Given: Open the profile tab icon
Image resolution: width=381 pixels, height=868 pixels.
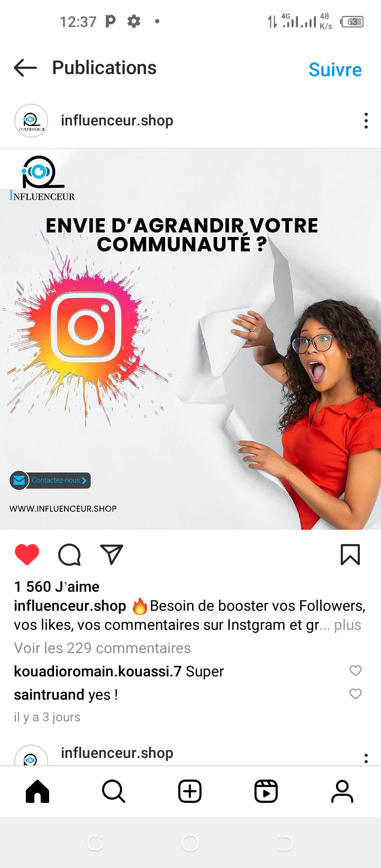Looking at the screenshot, I should pyautogui.click(x=342, y=792).
